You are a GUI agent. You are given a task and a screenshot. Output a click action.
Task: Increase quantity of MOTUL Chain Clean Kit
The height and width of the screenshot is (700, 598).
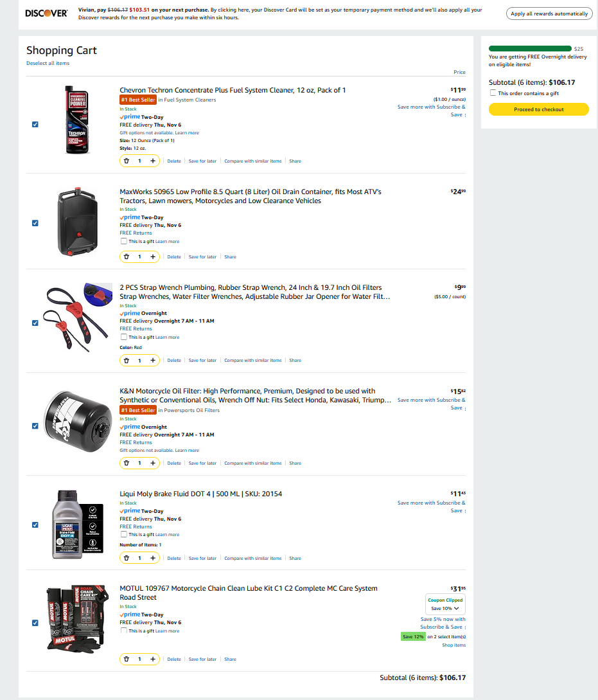(153, 659)
